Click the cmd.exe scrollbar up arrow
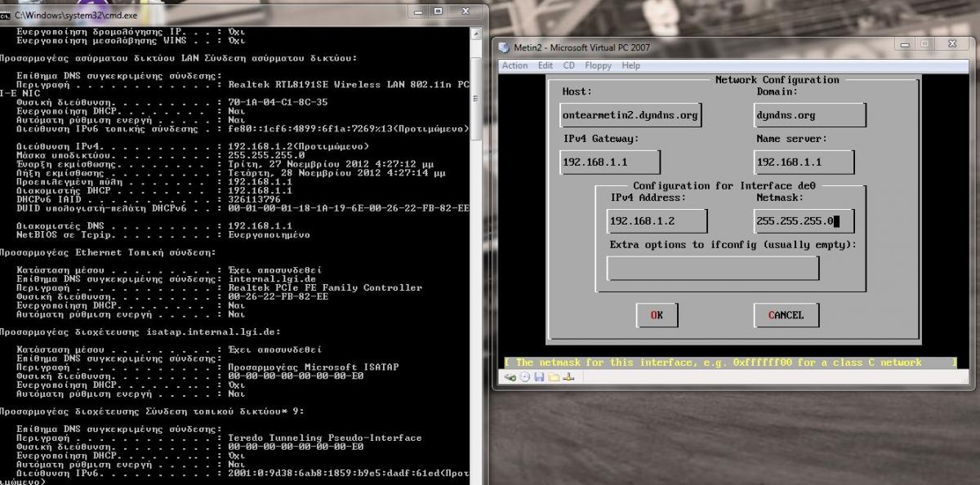980x485 pixels. pyautogui.click(x=477, y=34)
